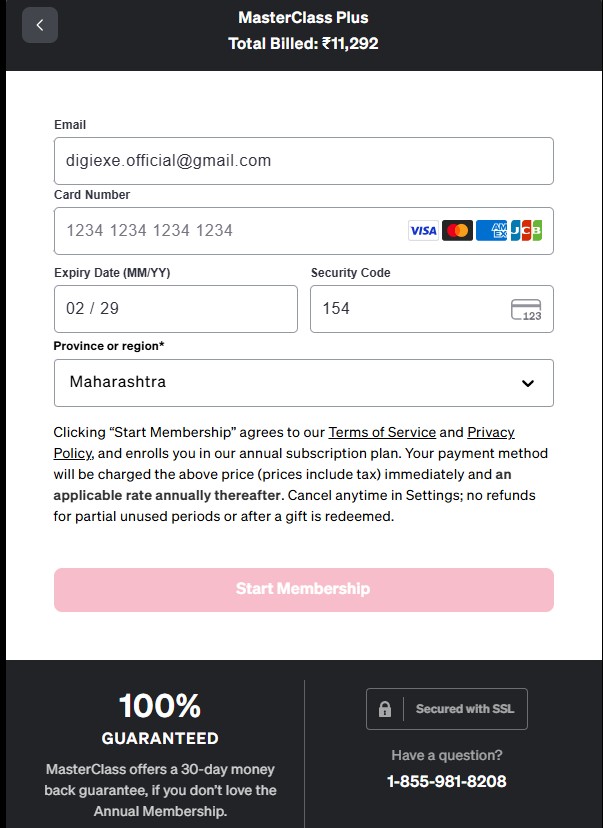Click the American Express icon
This screenshot has width=603, height=828.
[x=493, y=230]
